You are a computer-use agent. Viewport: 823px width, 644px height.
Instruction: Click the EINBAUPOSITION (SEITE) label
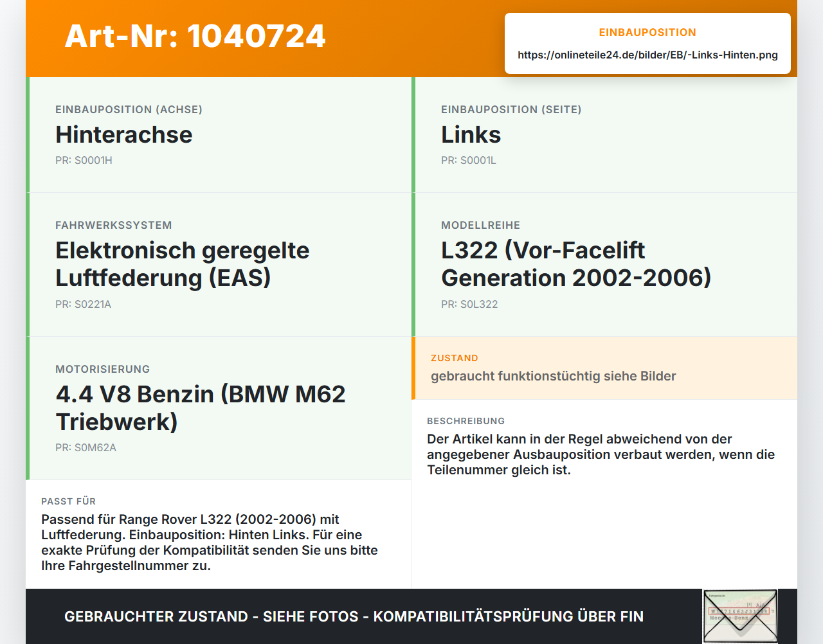(x=511, y=109)
